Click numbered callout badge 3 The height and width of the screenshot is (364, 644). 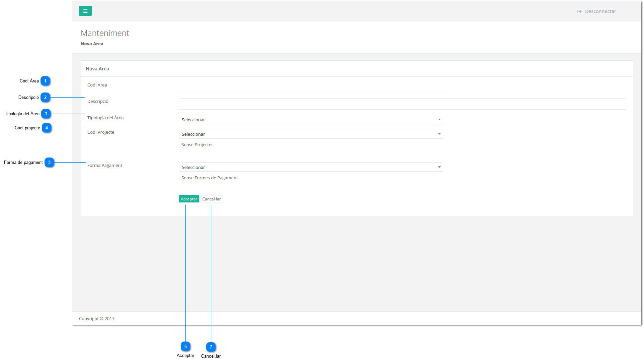coord(46,114)
